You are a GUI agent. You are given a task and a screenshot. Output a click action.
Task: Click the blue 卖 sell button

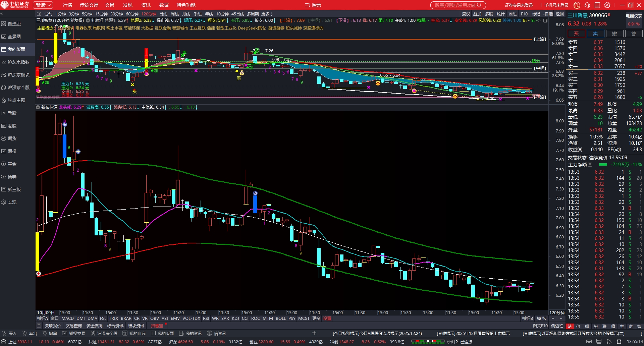click(595, 34)
